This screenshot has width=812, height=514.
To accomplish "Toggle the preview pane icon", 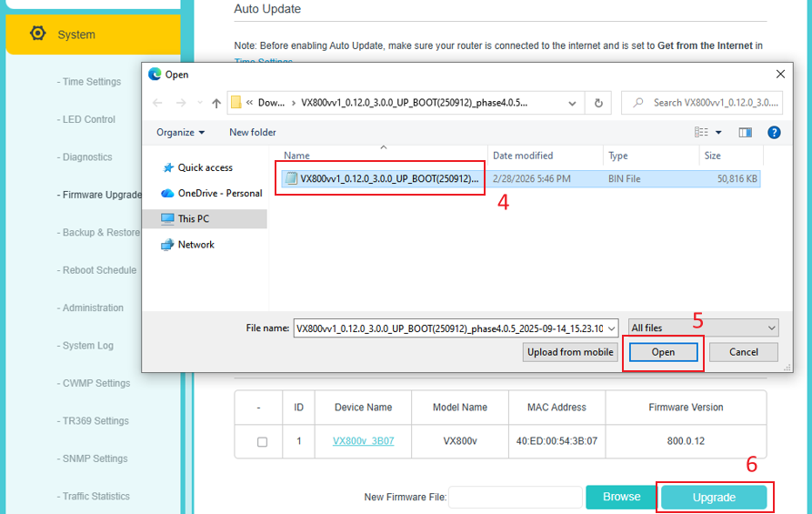I will pos(746,133).
